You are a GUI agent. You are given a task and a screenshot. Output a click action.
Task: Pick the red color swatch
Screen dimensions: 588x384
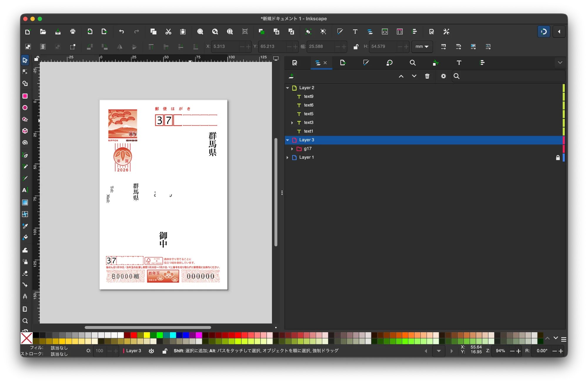(134, 335)
